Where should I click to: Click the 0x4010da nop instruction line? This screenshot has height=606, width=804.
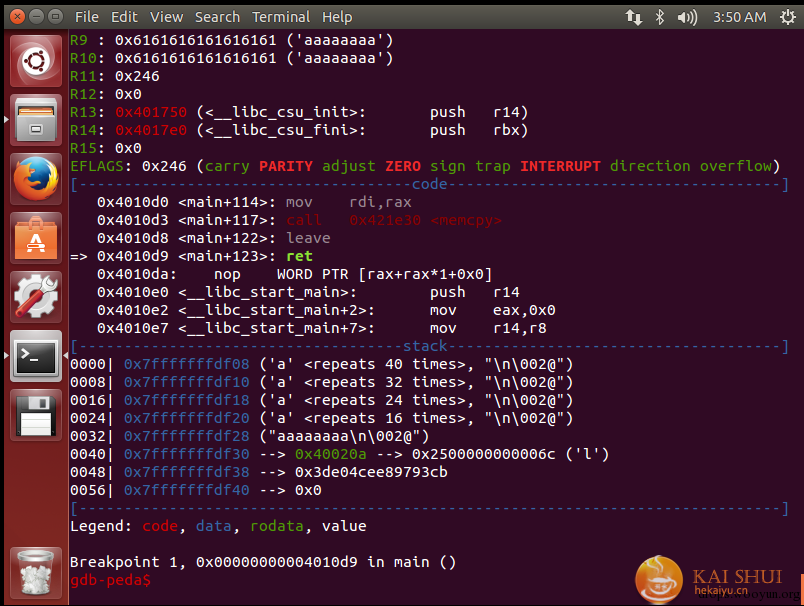295,274
